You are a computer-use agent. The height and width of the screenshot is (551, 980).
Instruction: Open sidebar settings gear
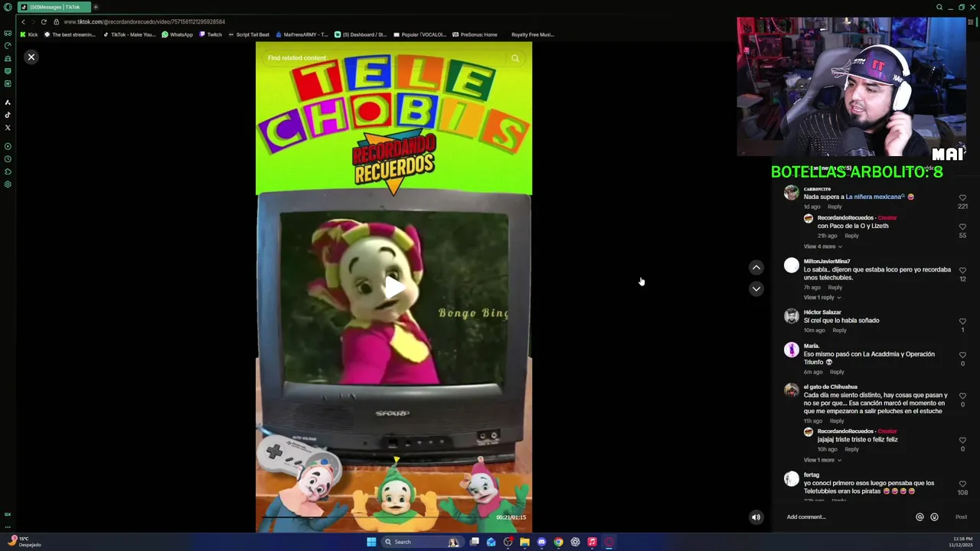tap(8, 184)
